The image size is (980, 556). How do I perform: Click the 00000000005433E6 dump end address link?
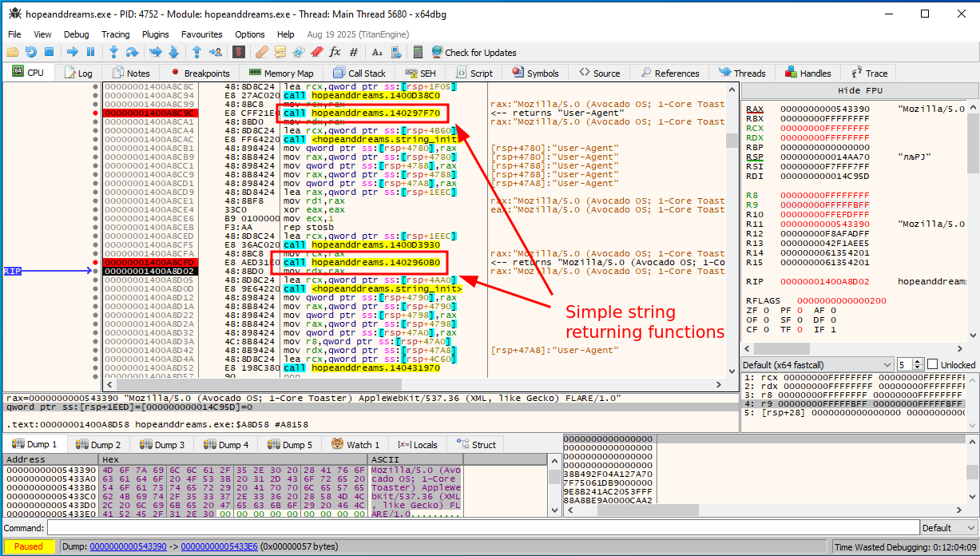point(220,547)
